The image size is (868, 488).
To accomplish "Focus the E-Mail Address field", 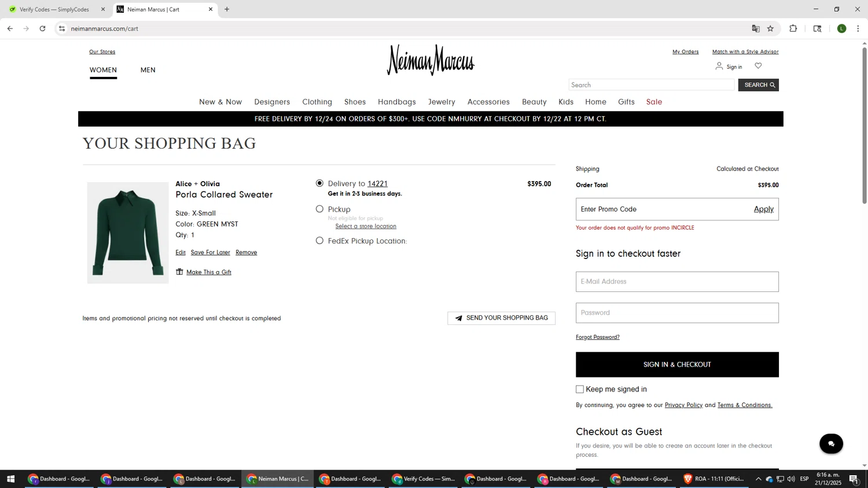I will [x=677, y=282].
